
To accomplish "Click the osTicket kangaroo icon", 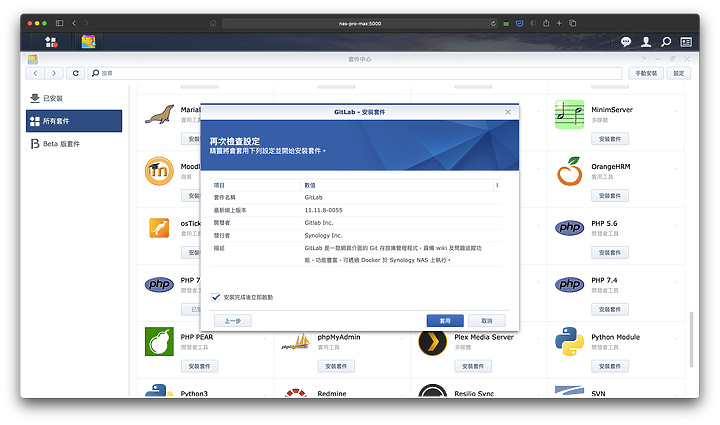I will point(159,228).
